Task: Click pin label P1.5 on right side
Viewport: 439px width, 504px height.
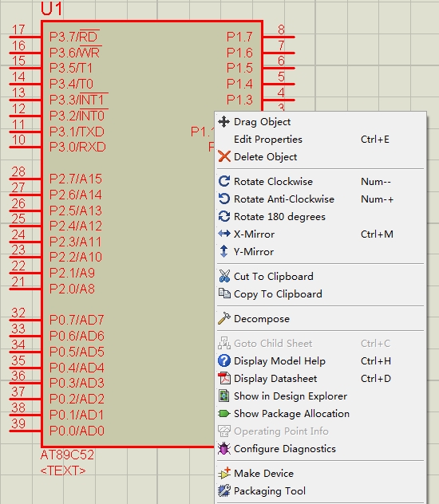Action: tap(239, 68)
